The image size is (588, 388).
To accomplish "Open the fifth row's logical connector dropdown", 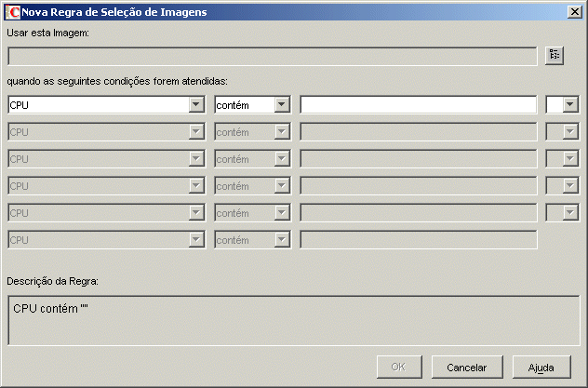I will click(x=569, y=213).
